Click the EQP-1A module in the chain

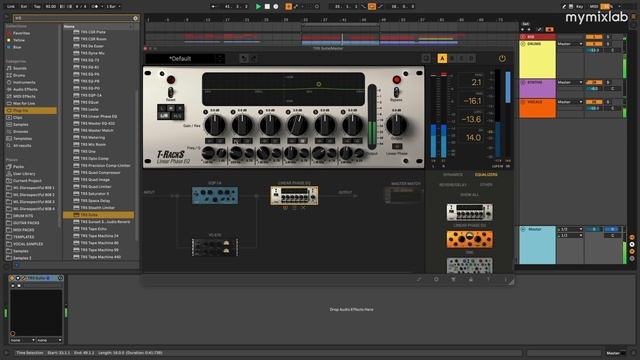(215, 196)
